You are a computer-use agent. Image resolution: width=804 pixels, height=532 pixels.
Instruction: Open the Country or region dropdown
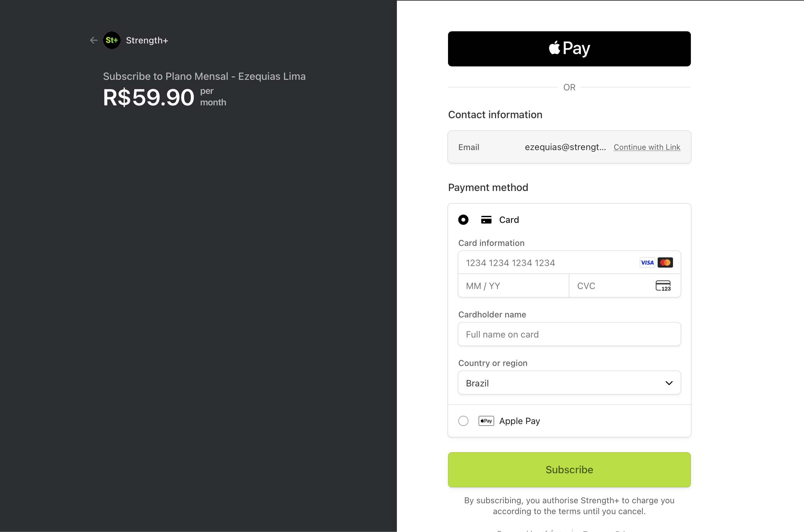pyautogui.click(x=569, y=383)
